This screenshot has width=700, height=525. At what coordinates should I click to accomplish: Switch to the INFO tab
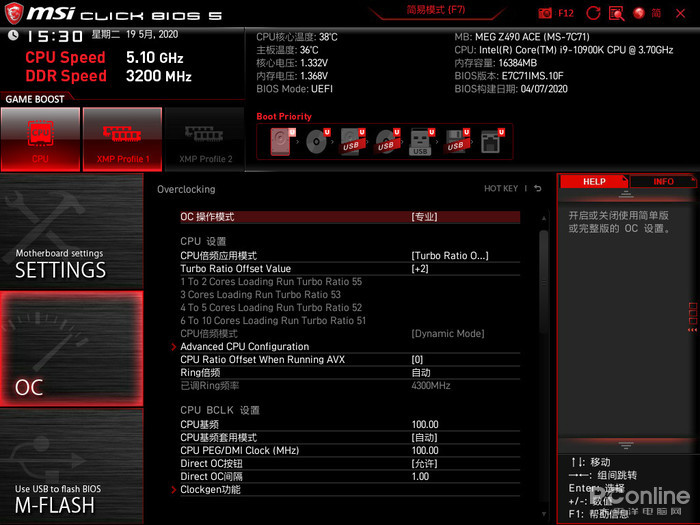pyautogui.click(x=663, y=181)
